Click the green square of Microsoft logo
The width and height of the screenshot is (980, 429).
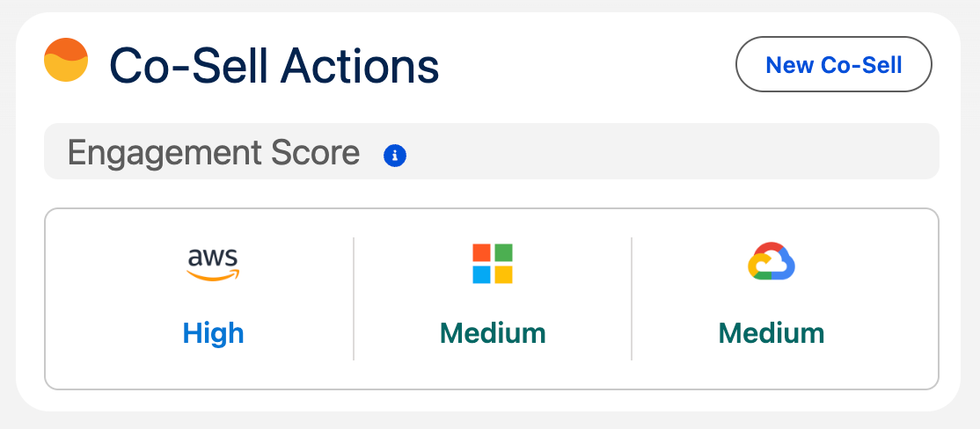click(x=503, y=253)
